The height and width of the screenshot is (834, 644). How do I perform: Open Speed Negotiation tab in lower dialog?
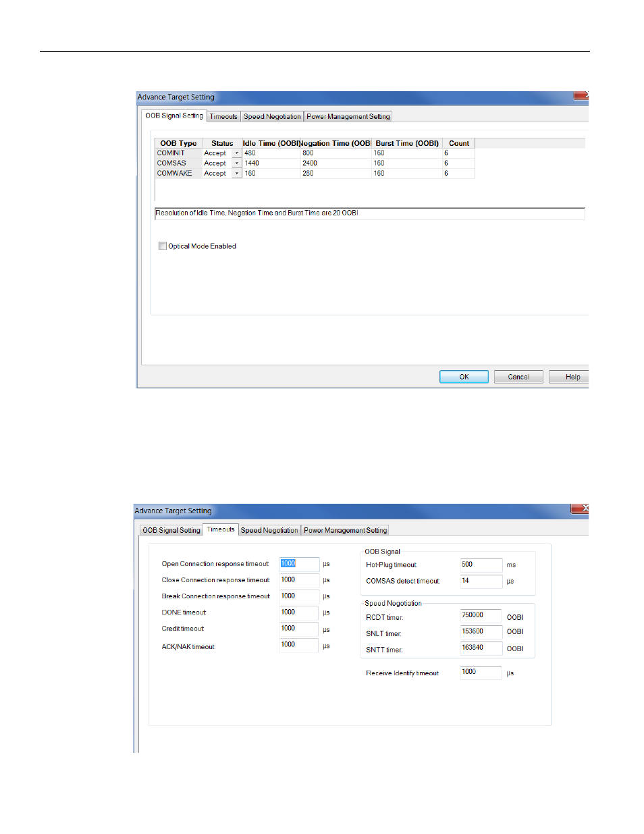(269, 531)
